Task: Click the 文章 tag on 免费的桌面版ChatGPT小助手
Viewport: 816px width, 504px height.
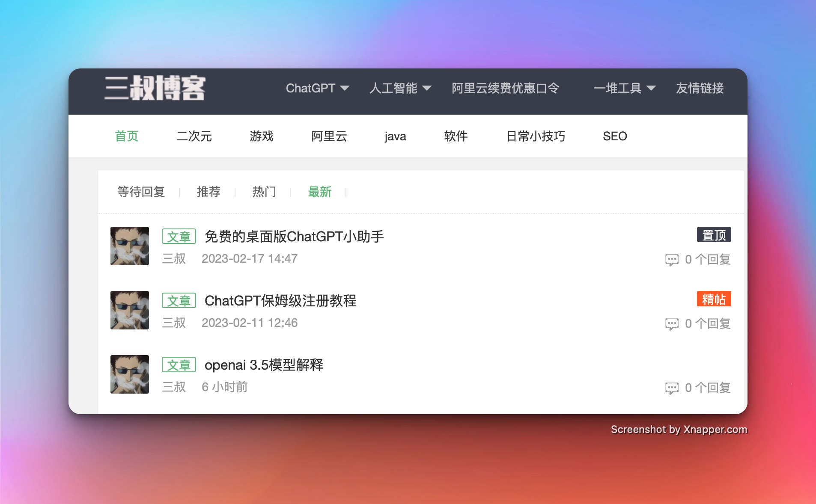Action: [x=179, y=236]
